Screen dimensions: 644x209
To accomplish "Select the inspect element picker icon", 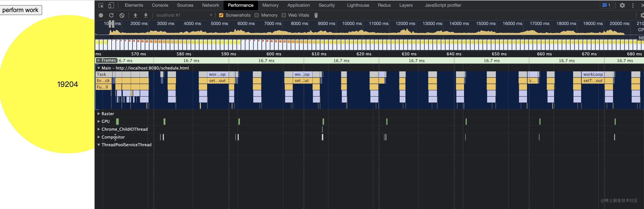I will [x=101, y=5].
